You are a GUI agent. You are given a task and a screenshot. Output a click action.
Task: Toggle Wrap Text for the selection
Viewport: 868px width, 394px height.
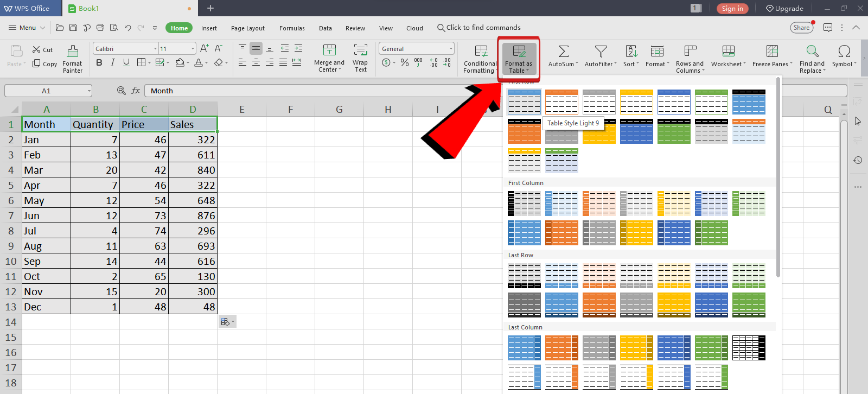click(360, 58)
